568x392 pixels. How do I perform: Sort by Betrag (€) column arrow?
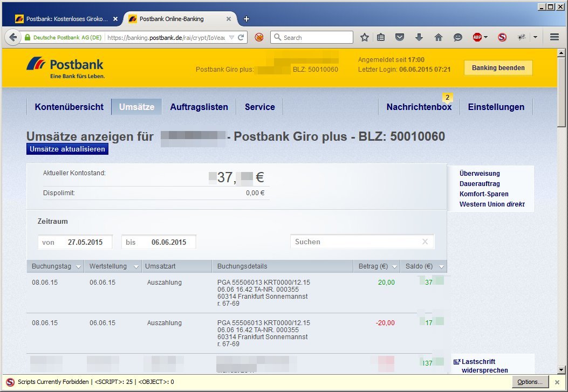pos(394,267)
